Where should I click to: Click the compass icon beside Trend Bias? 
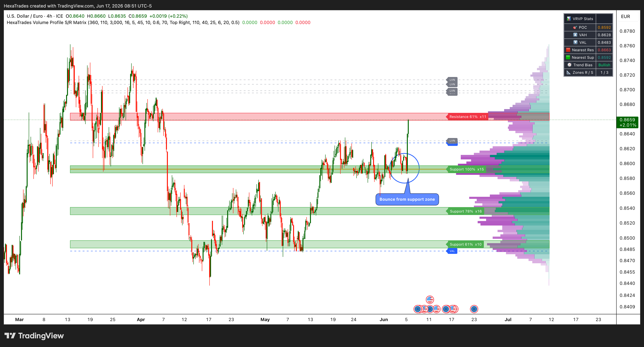(x=569, y=65)
